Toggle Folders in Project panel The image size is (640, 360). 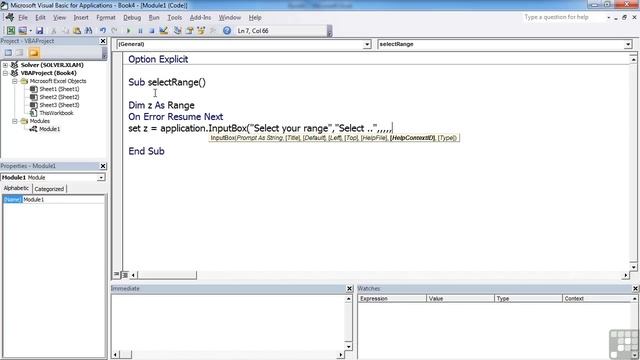(x=34, y=53)
